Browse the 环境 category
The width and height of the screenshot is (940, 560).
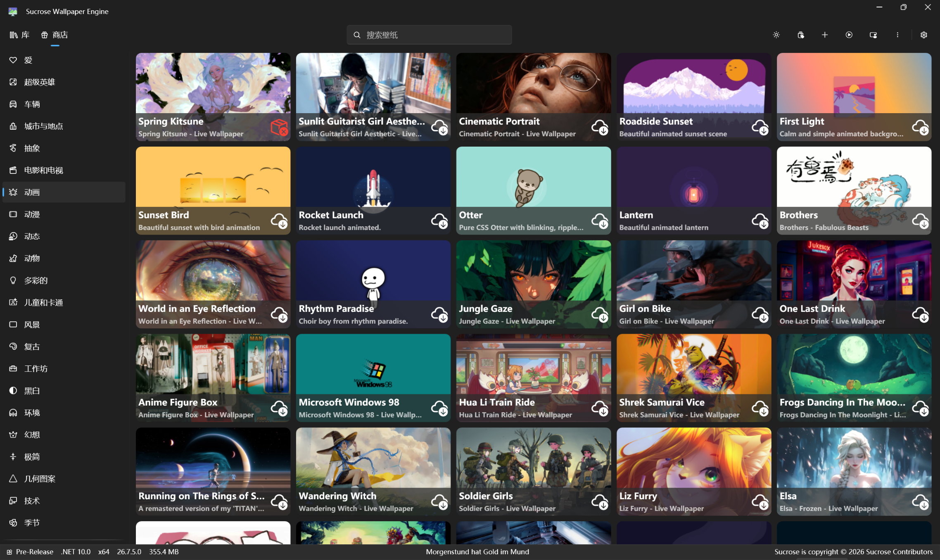point(64,413)
